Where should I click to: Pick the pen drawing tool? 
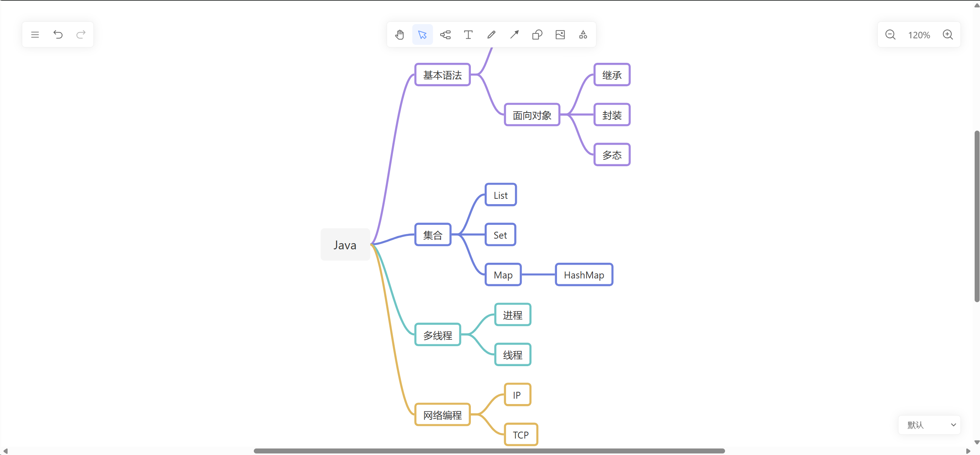(x=492, y=35)
